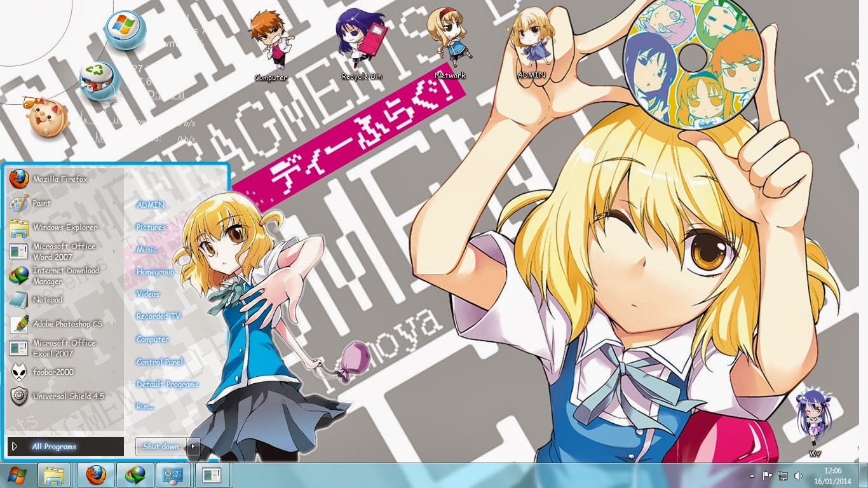Open Adobe Photoshop CS
The height and width of the screenshot is (488, 868).
(65, 324)
